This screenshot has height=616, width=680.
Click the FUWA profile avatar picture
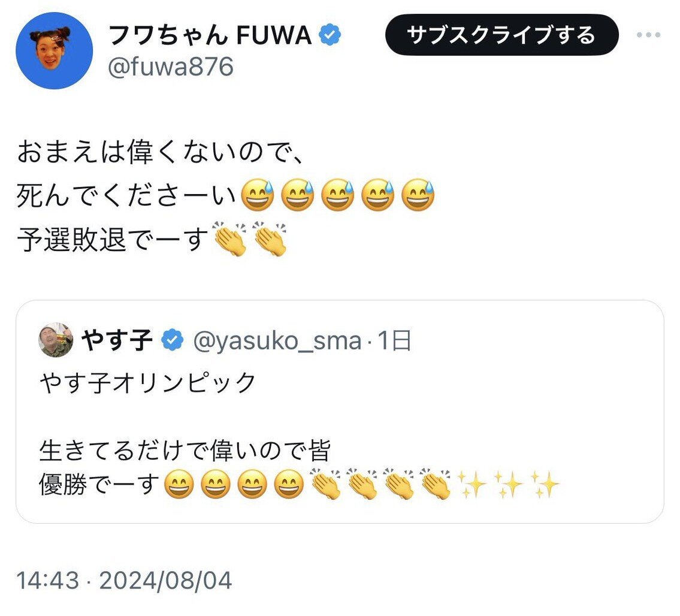pyautogui.click(x=54, y=50)
